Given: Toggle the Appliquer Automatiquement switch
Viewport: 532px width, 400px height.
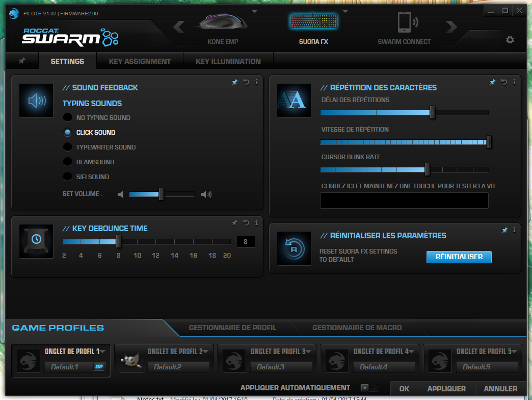Looking at the screenshot, I should click(369, 388).
